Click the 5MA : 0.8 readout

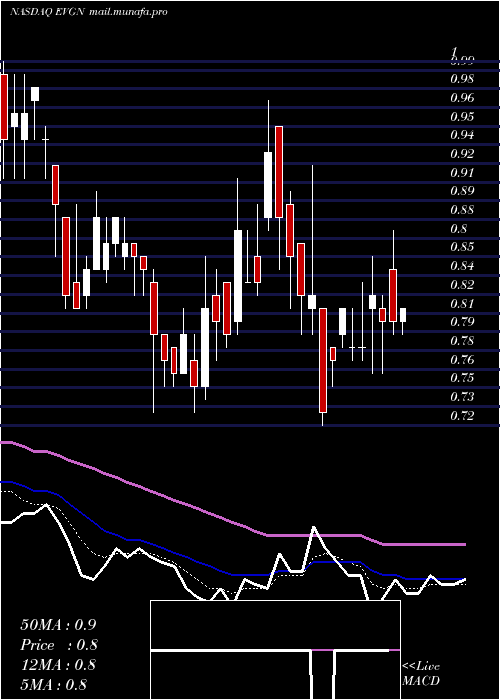(54, 685)
